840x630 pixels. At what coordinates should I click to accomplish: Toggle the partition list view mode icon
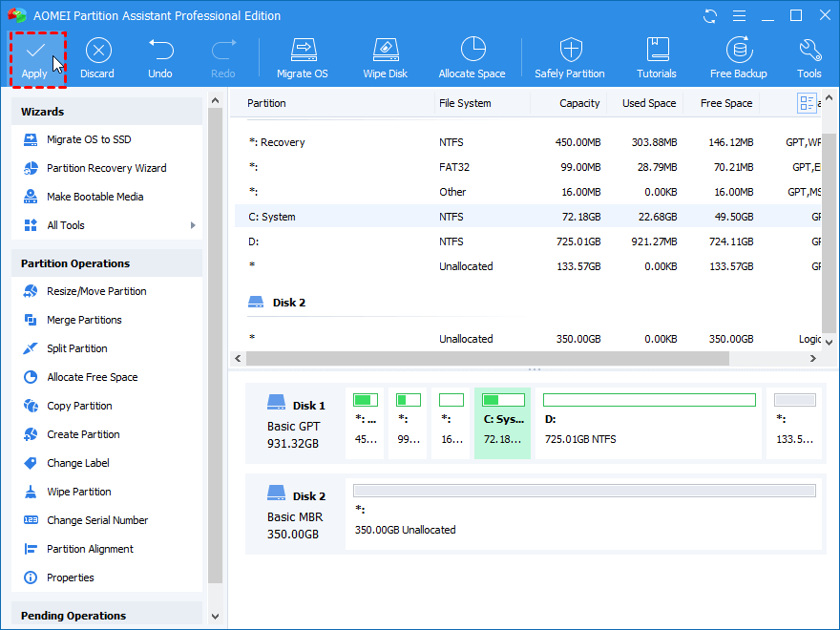(x=807, y=103)
